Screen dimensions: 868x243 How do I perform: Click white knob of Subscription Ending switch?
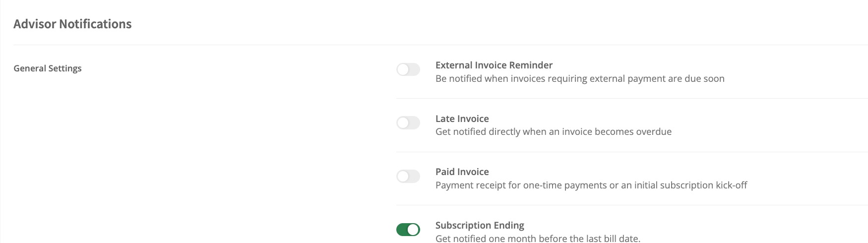(x=414, y=230)
